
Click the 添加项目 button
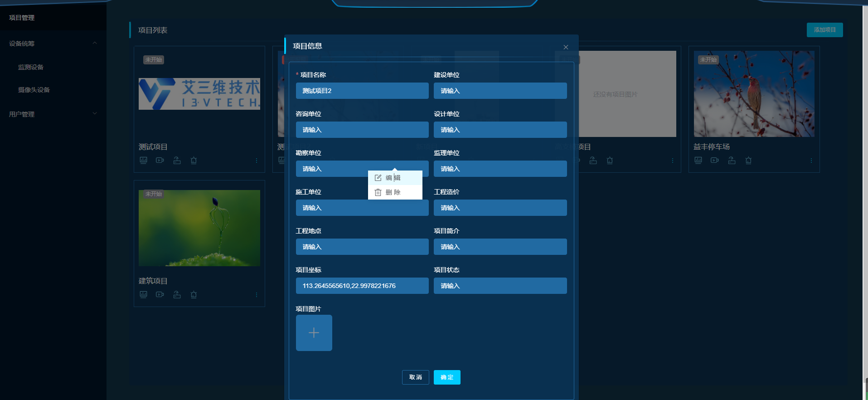click(824, 30)
